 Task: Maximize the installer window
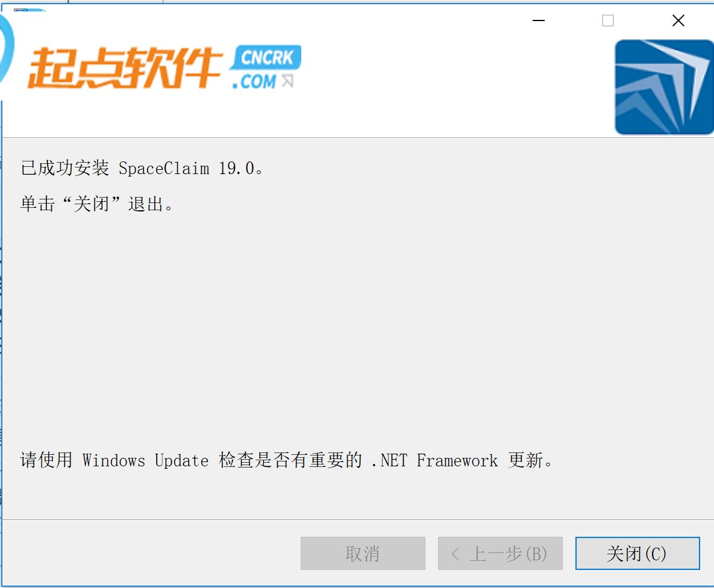[x=608, y=20]
